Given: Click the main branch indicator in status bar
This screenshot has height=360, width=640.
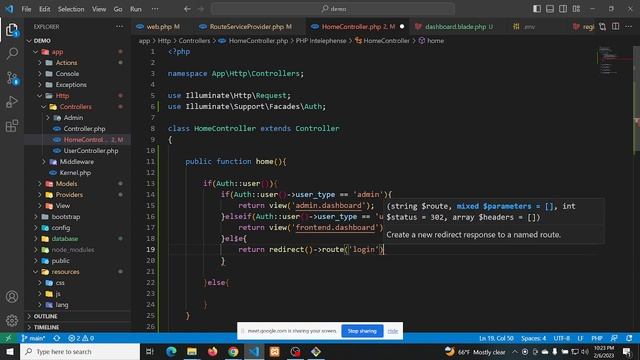Looking at the screenshot, I should pyautogui.click(x=33, y=338).
